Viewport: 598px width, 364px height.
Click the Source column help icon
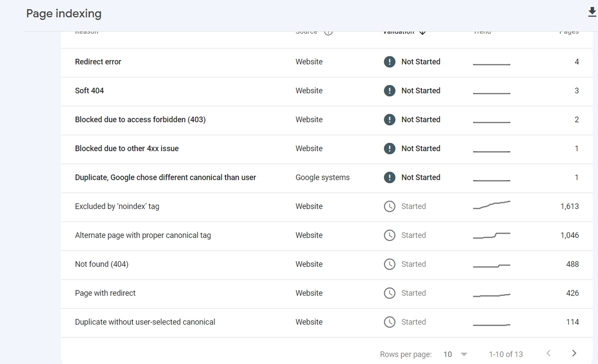pos(328,32)
